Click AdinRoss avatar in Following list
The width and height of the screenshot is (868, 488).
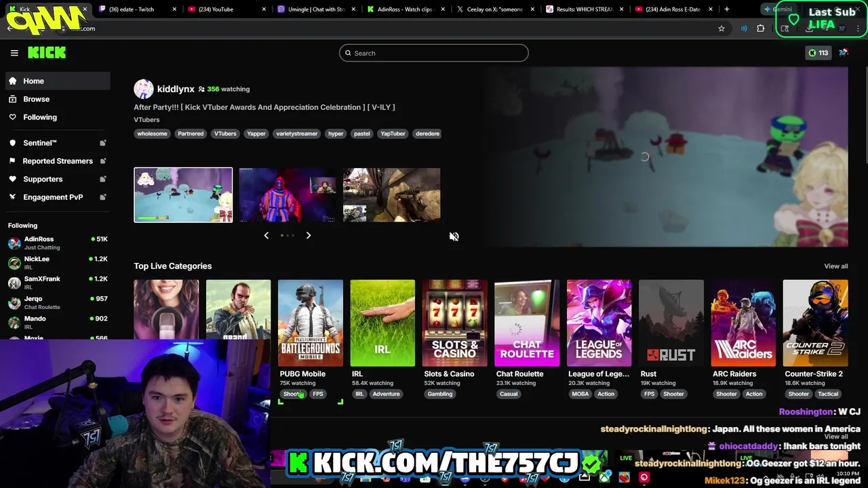click(14, 243)
